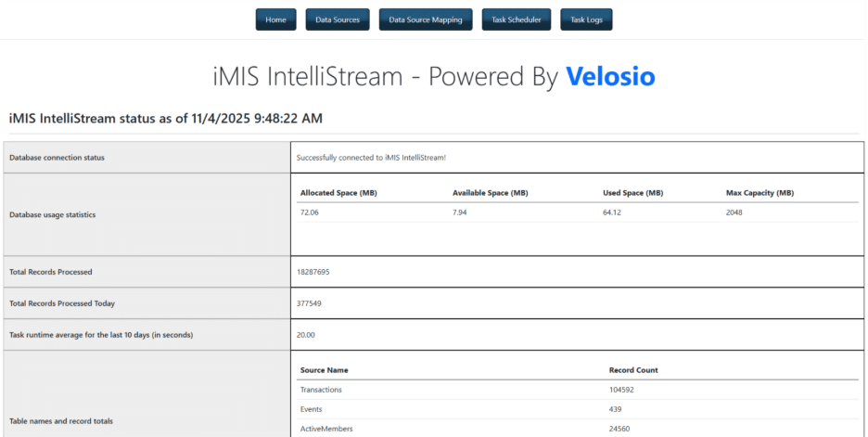Open Data Source Mapping

coord(426,19)
